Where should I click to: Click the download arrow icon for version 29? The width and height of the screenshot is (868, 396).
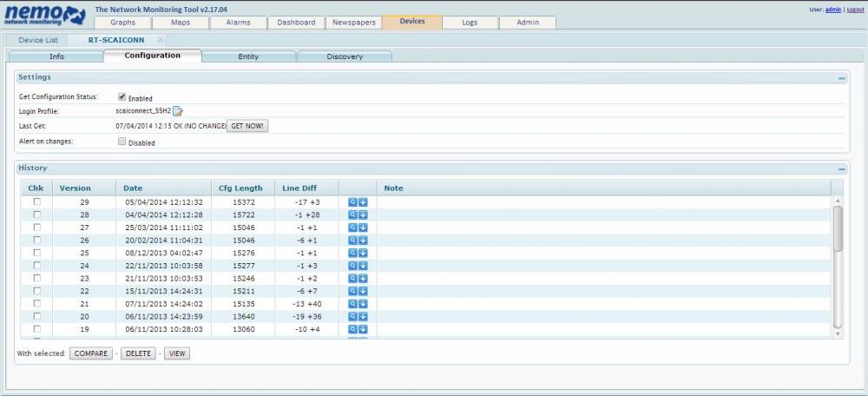[x=363, y=202]
